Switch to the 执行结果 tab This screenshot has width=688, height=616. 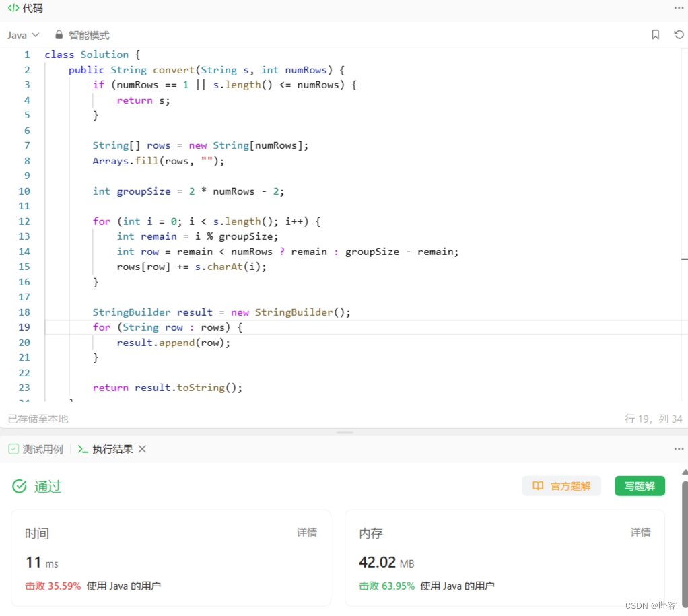pos(106,449)
